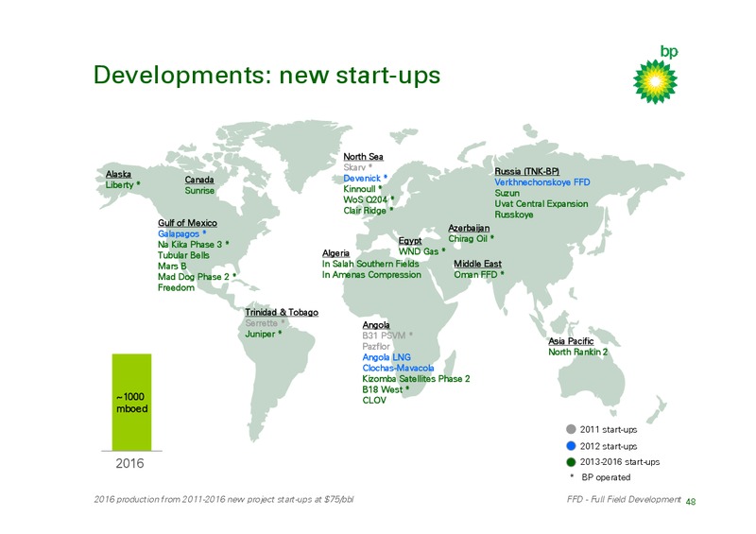Click 'In Salah Southern Fields' label
Screen dimensions: 756x534
[370, 264]
